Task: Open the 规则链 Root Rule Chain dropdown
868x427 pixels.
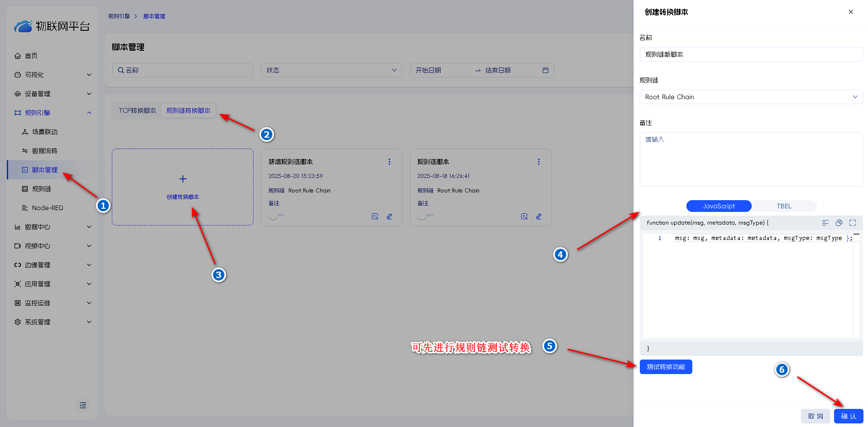Action: 751,97
